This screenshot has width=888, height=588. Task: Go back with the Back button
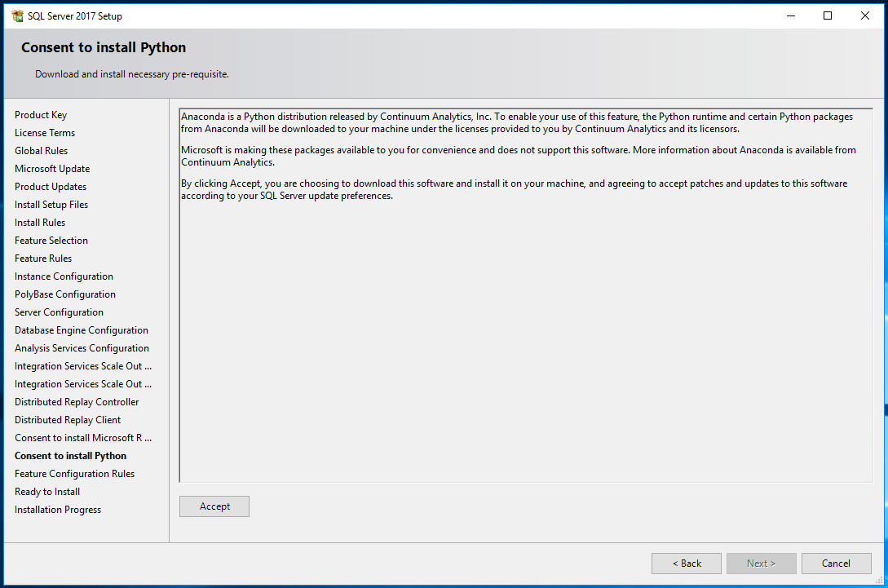[x=686, y=563]
